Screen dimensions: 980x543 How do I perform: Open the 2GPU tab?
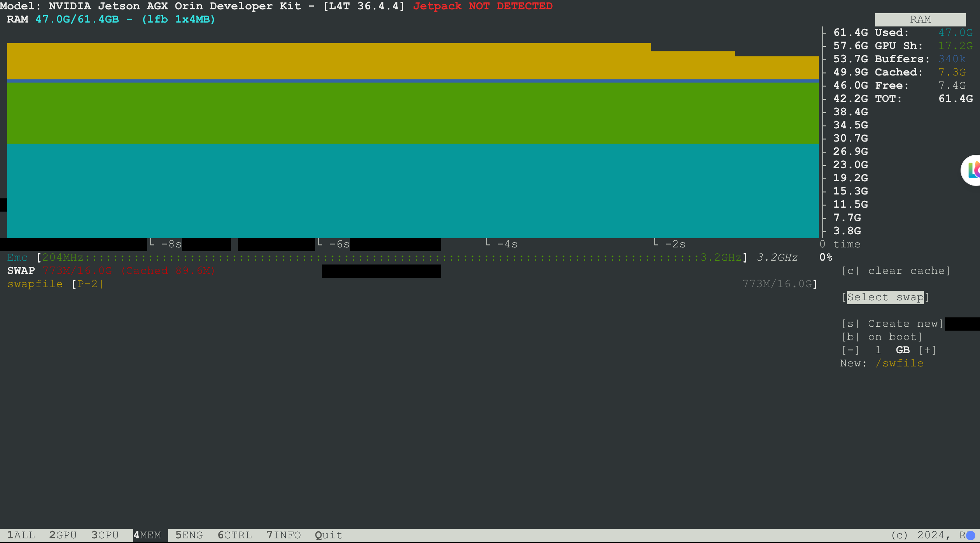tap(63, 535)
